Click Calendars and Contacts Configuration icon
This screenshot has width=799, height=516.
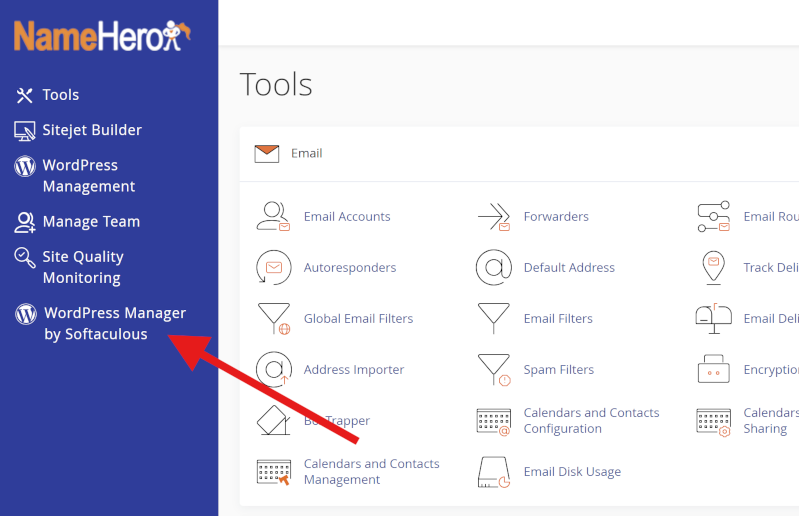494,422
